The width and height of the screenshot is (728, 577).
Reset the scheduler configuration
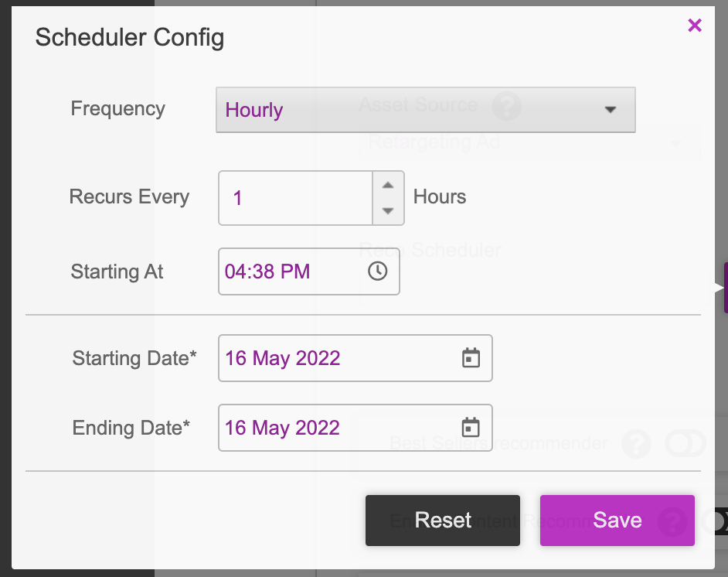tap(443, 521)
